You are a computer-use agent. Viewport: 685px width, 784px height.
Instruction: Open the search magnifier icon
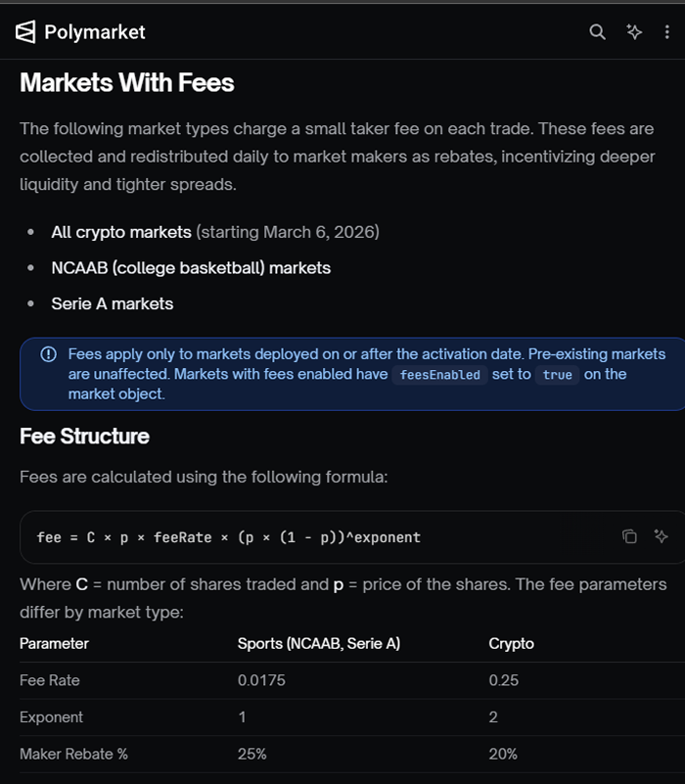pyautogui.click(x=598, y=32)
